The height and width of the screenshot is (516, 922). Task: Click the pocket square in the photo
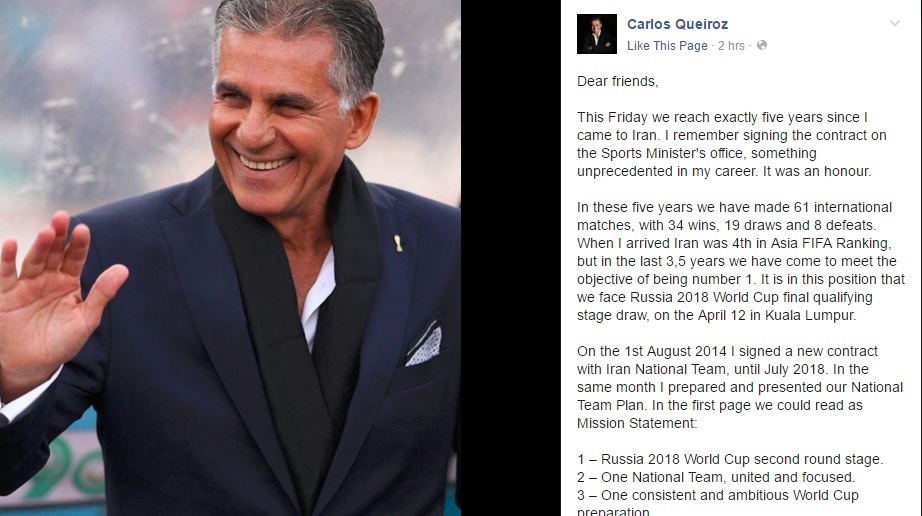tap(424, 344)
